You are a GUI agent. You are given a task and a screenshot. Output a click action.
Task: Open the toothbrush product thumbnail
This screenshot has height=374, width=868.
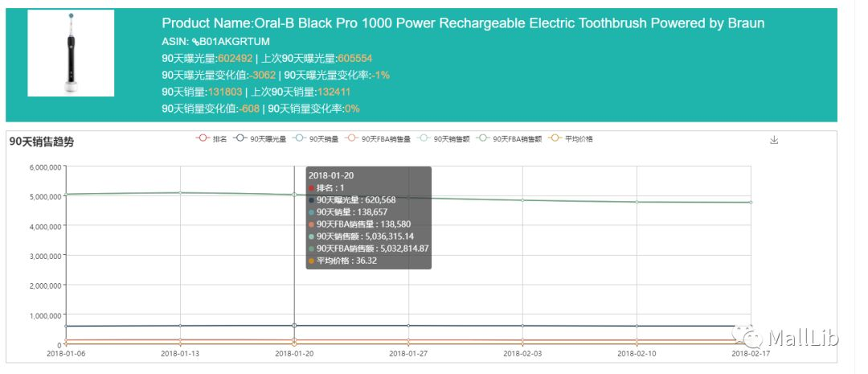pos(71,53)
